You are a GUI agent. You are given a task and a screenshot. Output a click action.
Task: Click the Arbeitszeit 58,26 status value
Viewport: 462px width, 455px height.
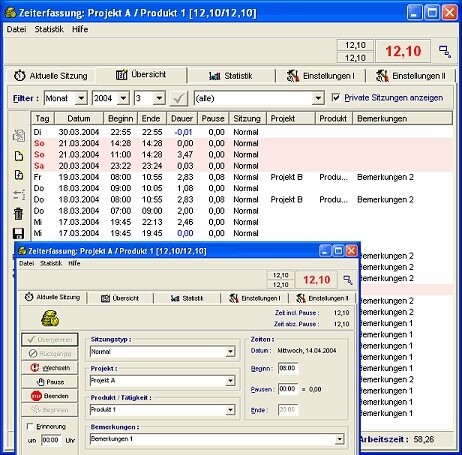424,439
